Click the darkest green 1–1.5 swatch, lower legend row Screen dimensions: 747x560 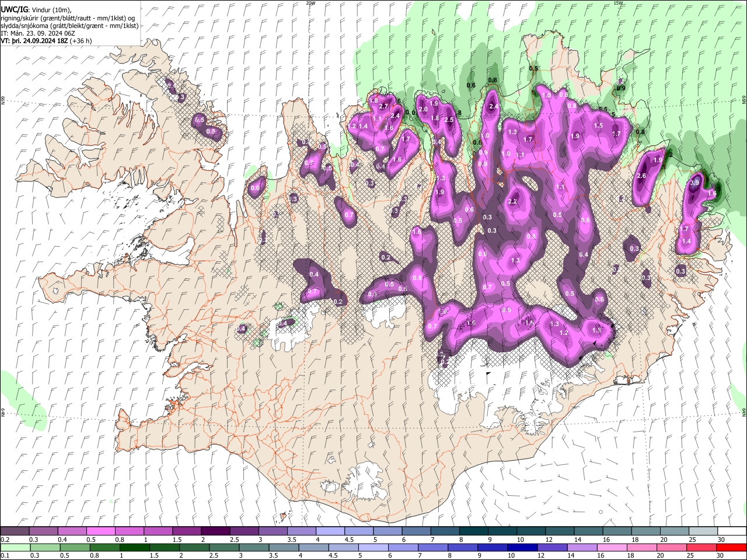[135, 547]
